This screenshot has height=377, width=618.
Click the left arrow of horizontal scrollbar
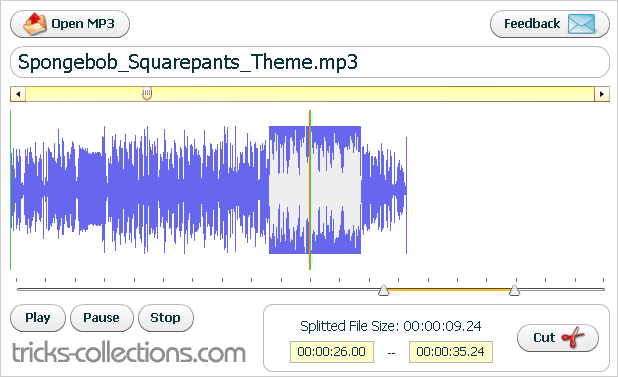coord(18,94)
